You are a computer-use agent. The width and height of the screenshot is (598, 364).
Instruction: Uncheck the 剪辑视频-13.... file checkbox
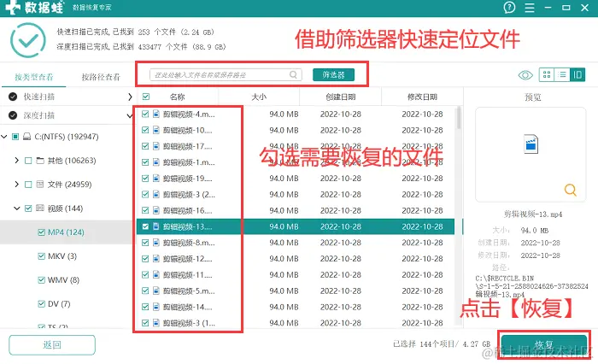(145, 226)
